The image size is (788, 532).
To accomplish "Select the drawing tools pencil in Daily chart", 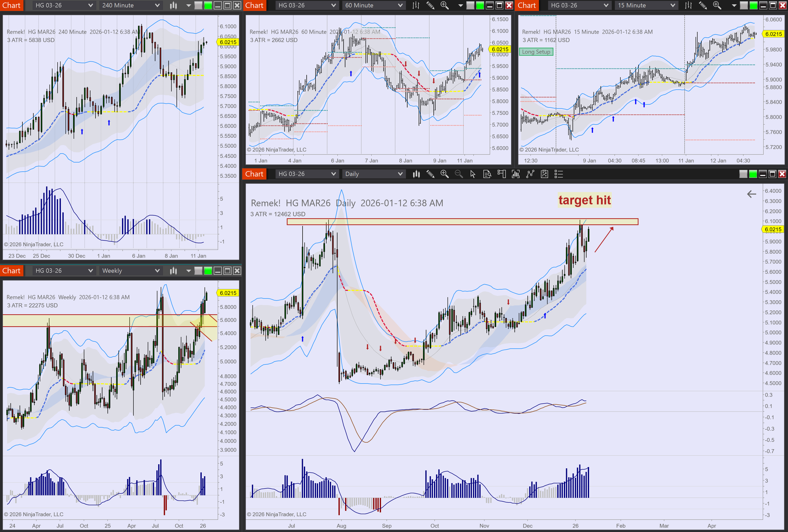I will [430, 174].
